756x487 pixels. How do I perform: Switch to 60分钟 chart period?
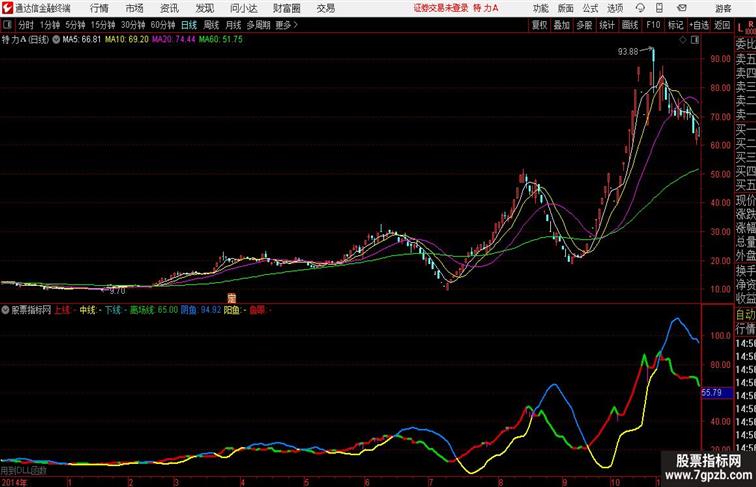coord(163,25)
